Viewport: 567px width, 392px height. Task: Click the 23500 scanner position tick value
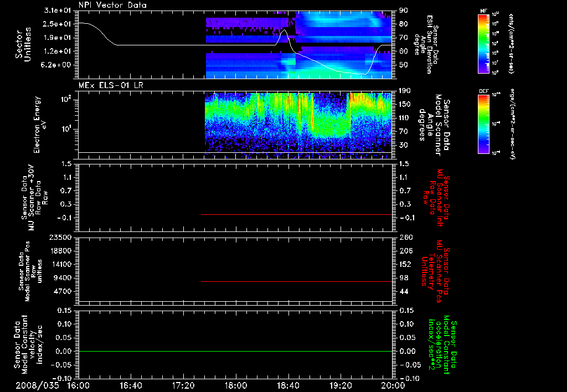click(60, 237)
